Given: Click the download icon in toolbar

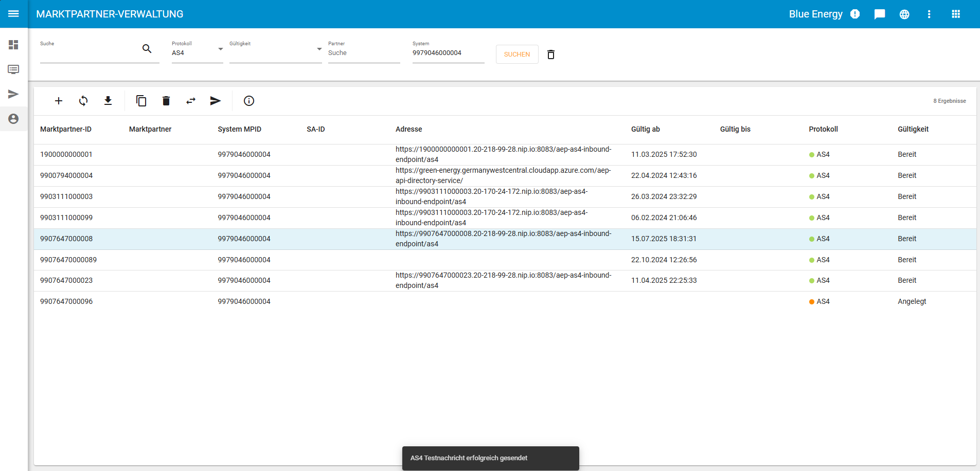Looking at the screenshot, I should (108, 101).
